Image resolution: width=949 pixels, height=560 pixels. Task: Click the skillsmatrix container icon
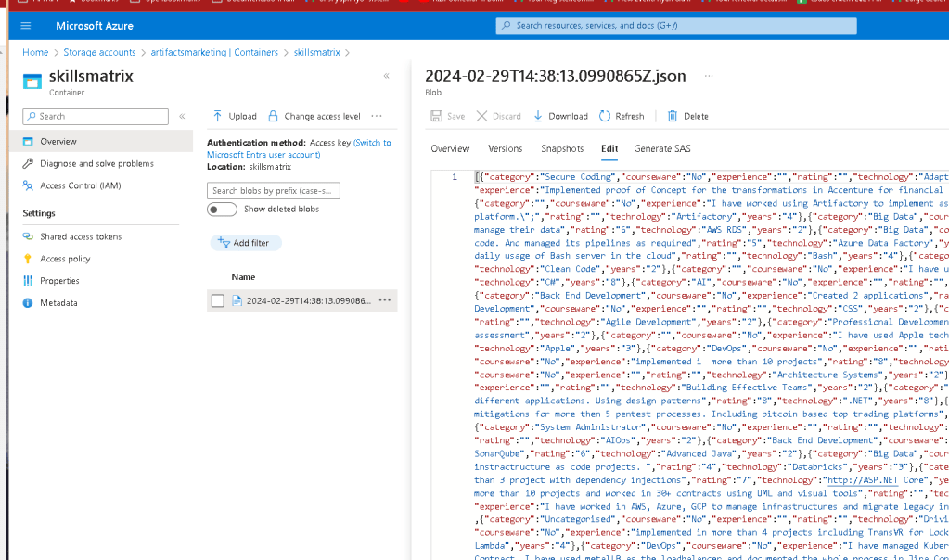pos(32,81)
